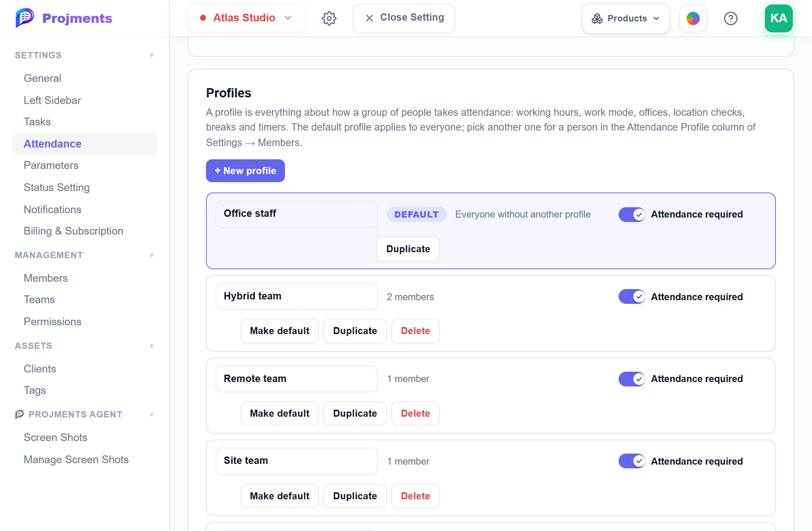Duplicate the Site team profile
The width and height of the screenshot is (812, 531).
point(355,496)
